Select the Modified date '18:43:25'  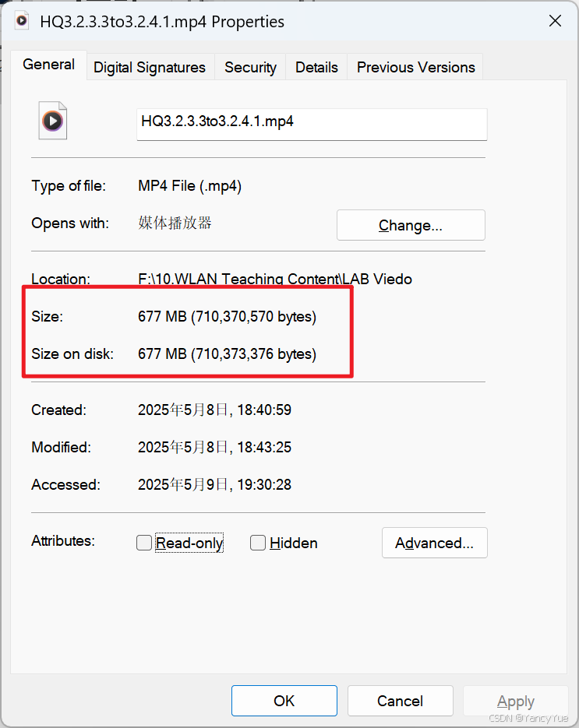click(264, 447)
